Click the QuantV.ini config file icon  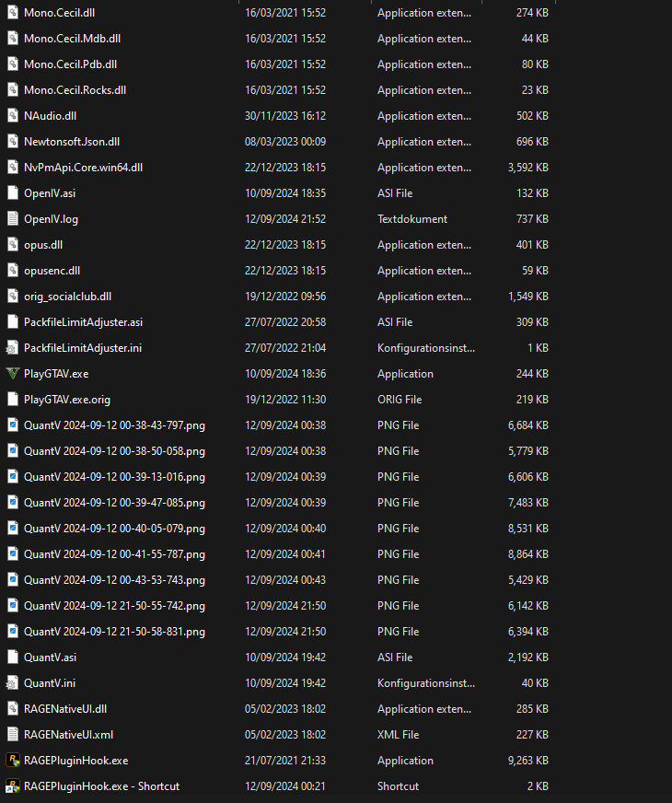pos(13,683)
